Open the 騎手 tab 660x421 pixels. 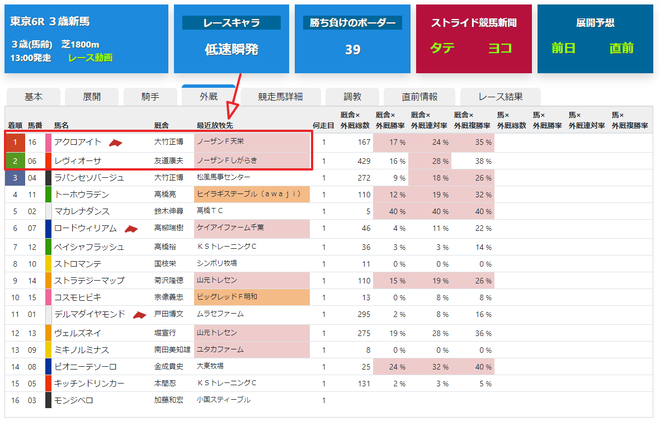(150, 97)
